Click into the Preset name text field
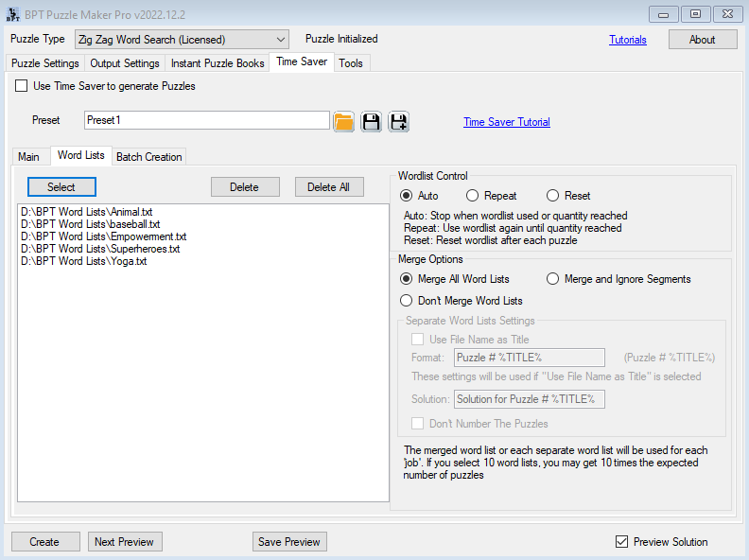This screenshot has width=749, height=560. pos(206,120)
